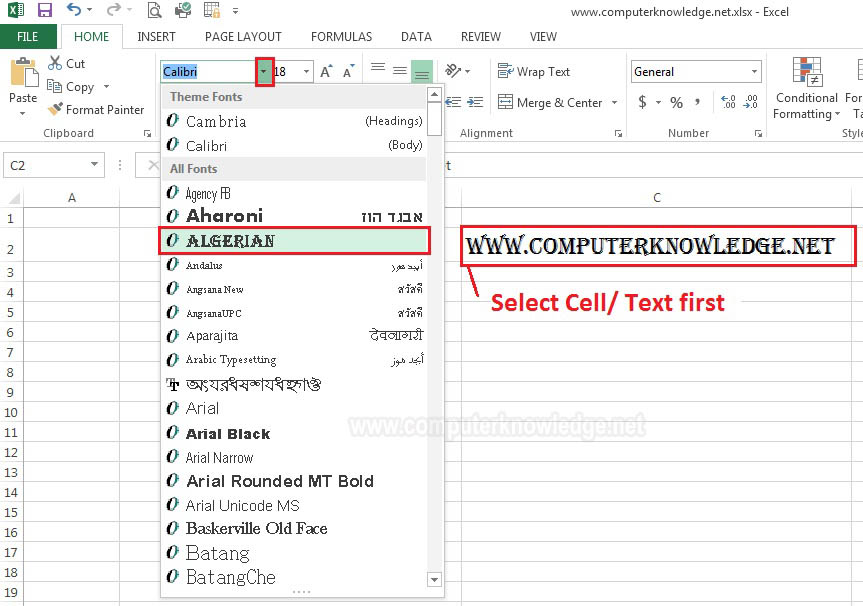Open the FILE tab
This screenshot has height=606, width=863.
tap(28, 37)
